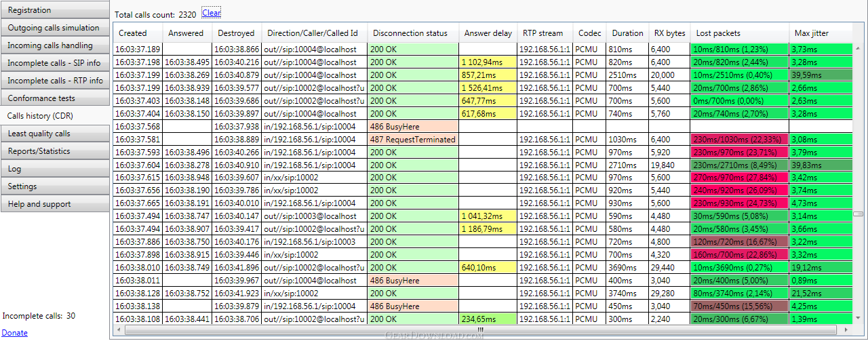This screenshot has width=868, height=341.
Task: Select answer delay 1 102,94ms cell
Action: coord(488,62)
